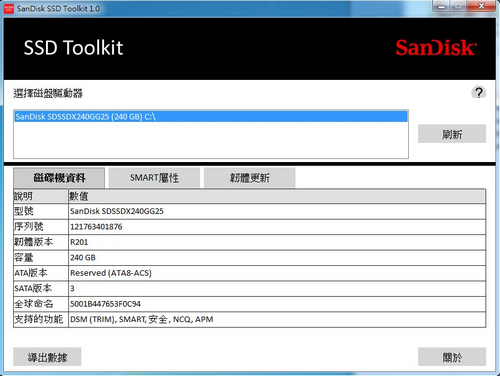This screenshot has width=500, height=376.
Task: Select the model value SanDisk SDSSDX240GG25
Action: [x=277, y=211]
